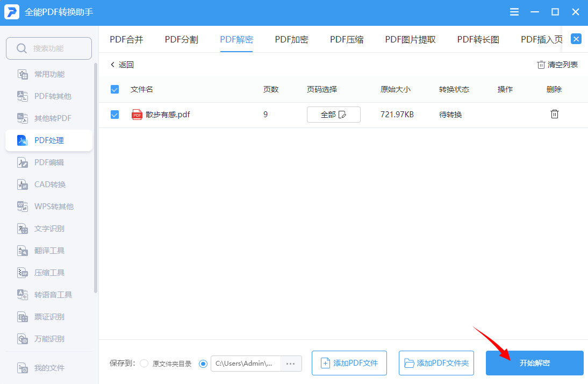588x384 pixels.
Task: Close the tab strip with blue X
Action: pyautogui.click(x=576, y=39)
